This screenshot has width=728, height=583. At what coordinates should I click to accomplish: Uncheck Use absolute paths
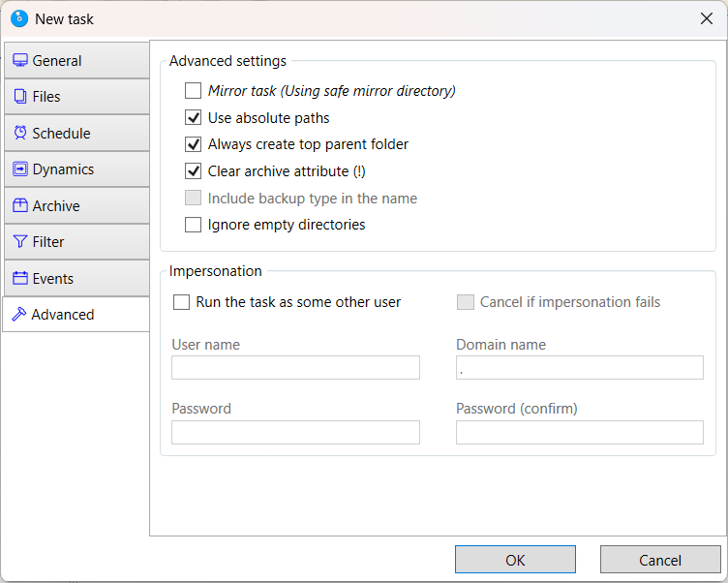[x=193, y=118]
